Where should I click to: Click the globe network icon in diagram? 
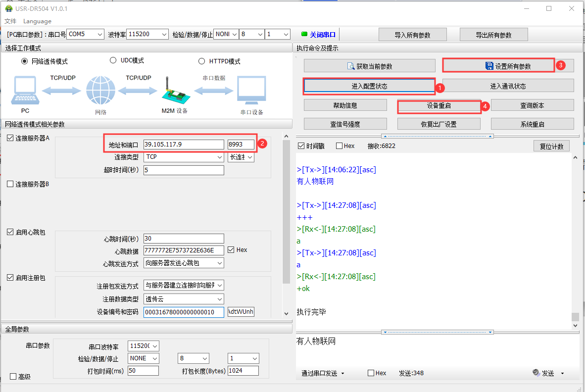click(100, 91)
